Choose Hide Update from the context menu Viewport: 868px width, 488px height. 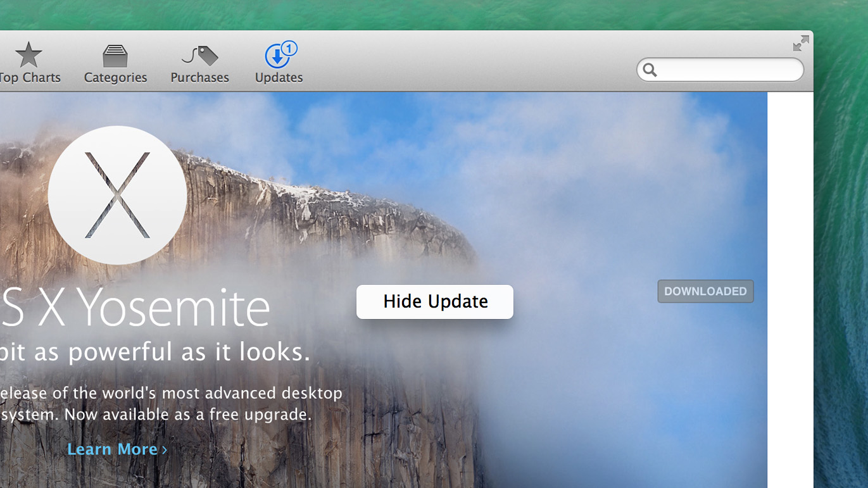435,302
